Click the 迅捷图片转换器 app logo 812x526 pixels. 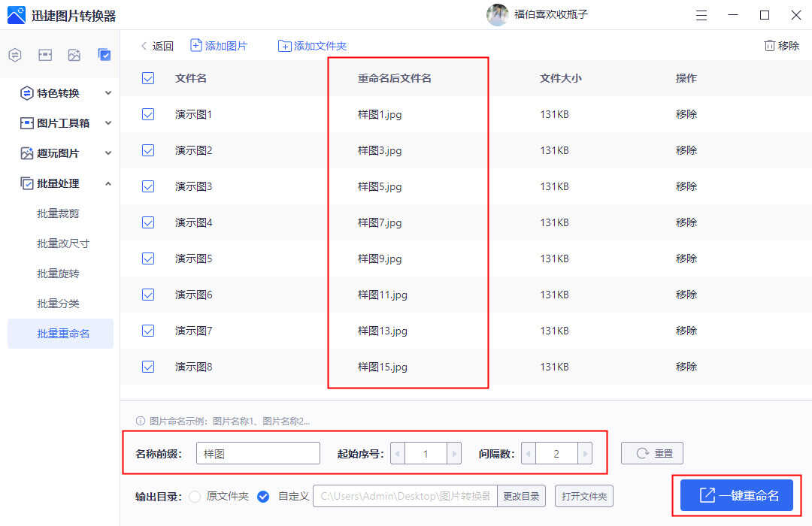coord(16,15)
